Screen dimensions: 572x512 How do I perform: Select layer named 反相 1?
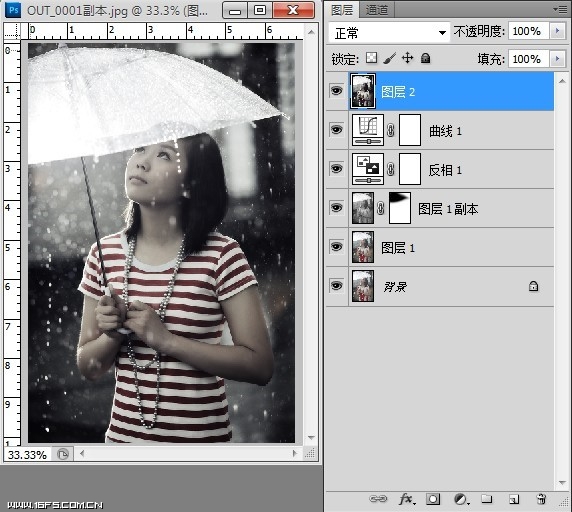(445, 170)
